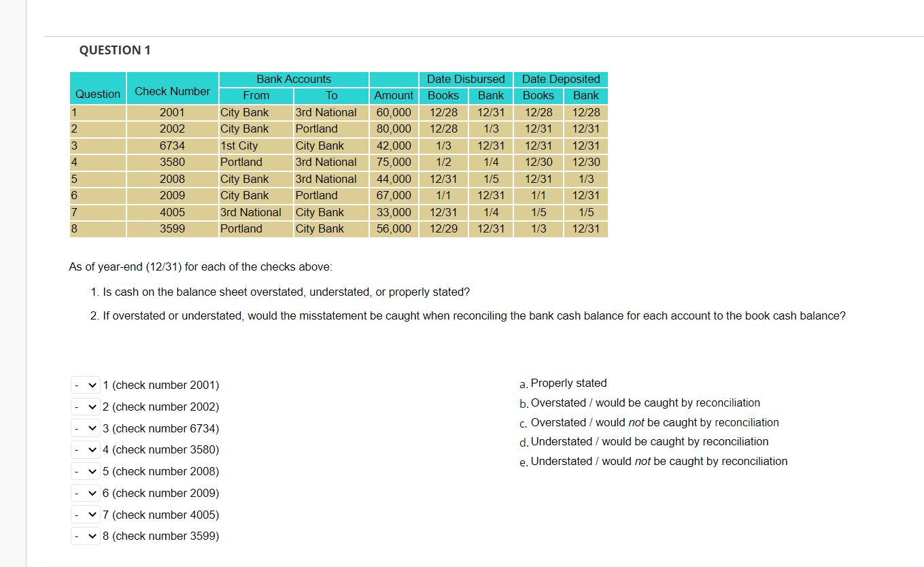This screenshot has width=924, height=567.
Task: Click '3rd National' From cell in row 4005
Action: tap(256, 212)
